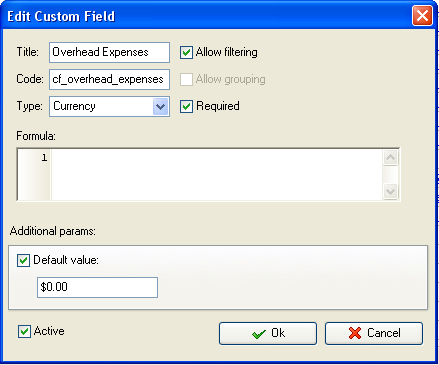This screenshot has width=439, height=365.
Task: Uncheck the Required checkbox
Action: 186,106
